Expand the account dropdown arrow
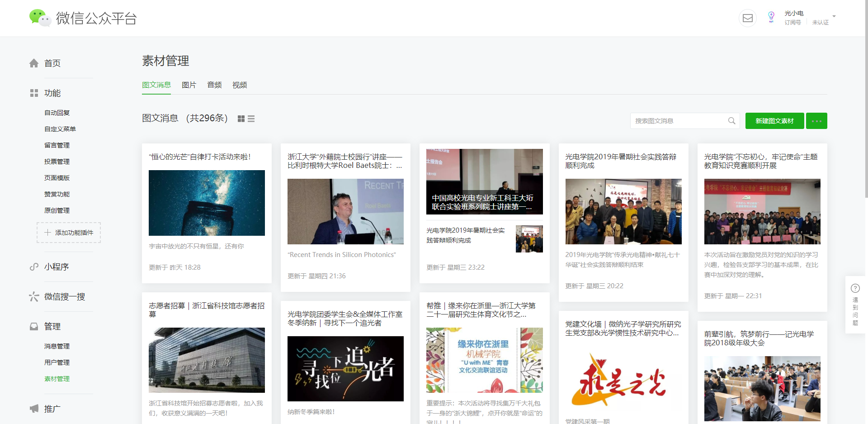 tap(834, 16)
